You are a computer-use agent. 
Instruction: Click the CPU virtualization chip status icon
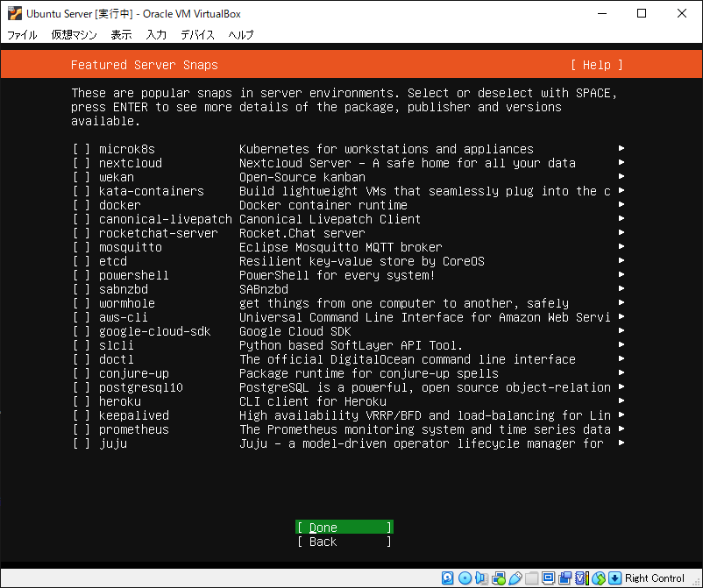click(x=581, y=578)
